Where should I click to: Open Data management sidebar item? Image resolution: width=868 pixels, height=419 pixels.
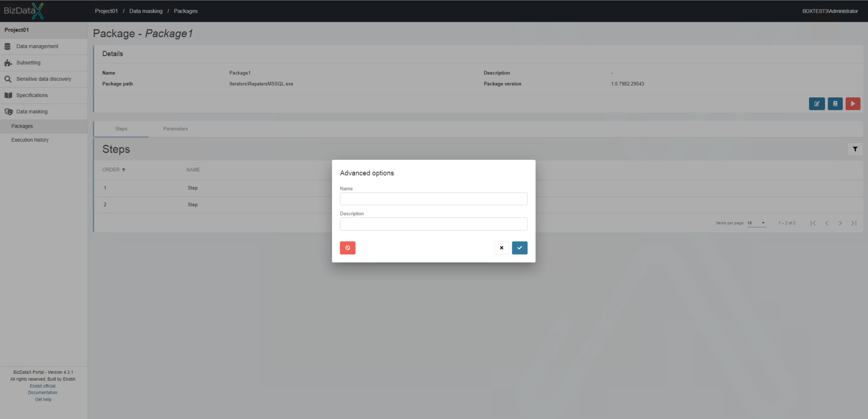43,46
